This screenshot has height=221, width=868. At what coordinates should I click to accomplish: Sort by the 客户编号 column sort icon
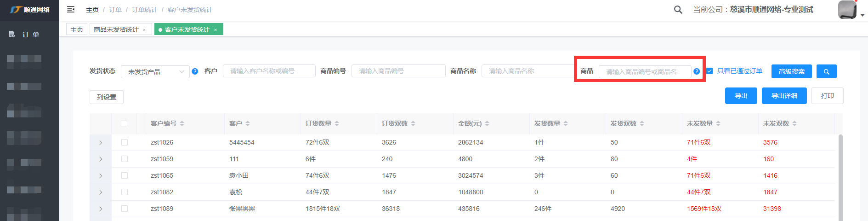pyautogui.click(x=182, y=123)
